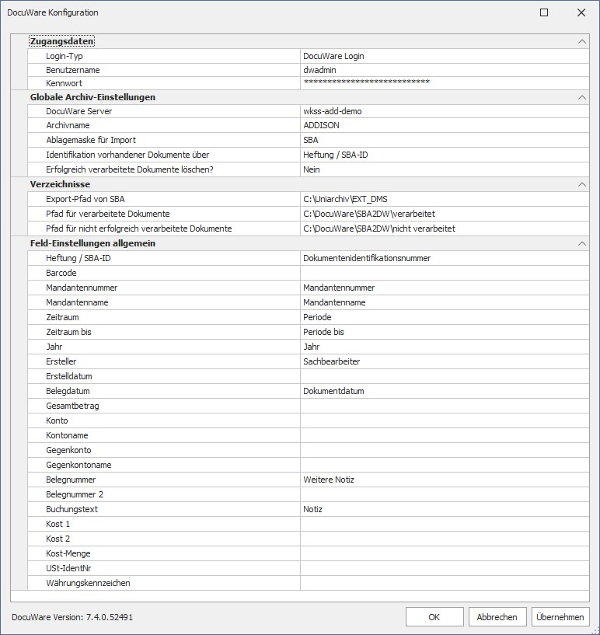Select the Dokumentenidentifikationsnummer value

(x=445, y=258)
